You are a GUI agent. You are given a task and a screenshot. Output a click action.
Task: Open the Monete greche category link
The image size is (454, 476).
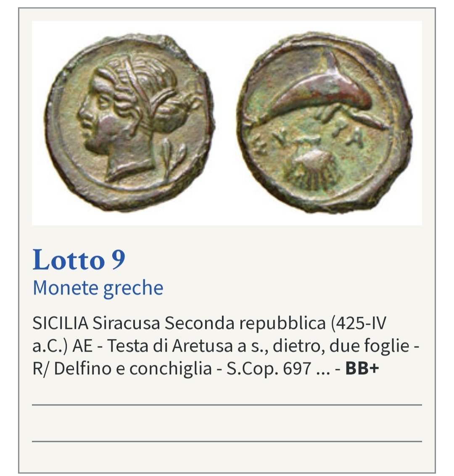click(x=98, y=288)
